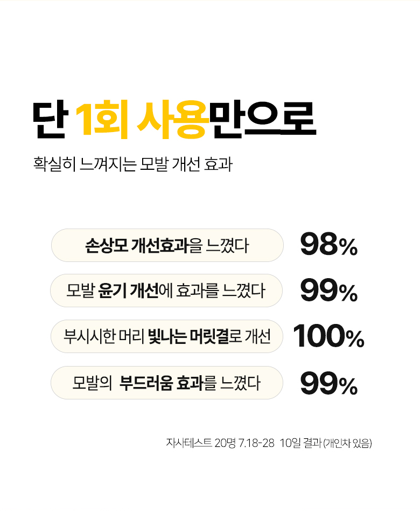The height and width of the screenshot is (511, 420).
Task: Select the "모발 윤기 개선에 효과를 느꼈다" pill
Action: [167, 291]
